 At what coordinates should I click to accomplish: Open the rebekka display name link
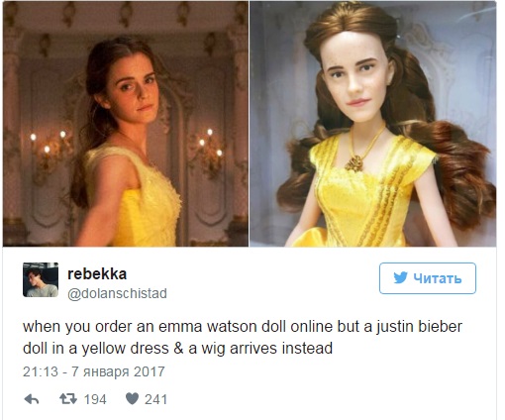point(97,273)
